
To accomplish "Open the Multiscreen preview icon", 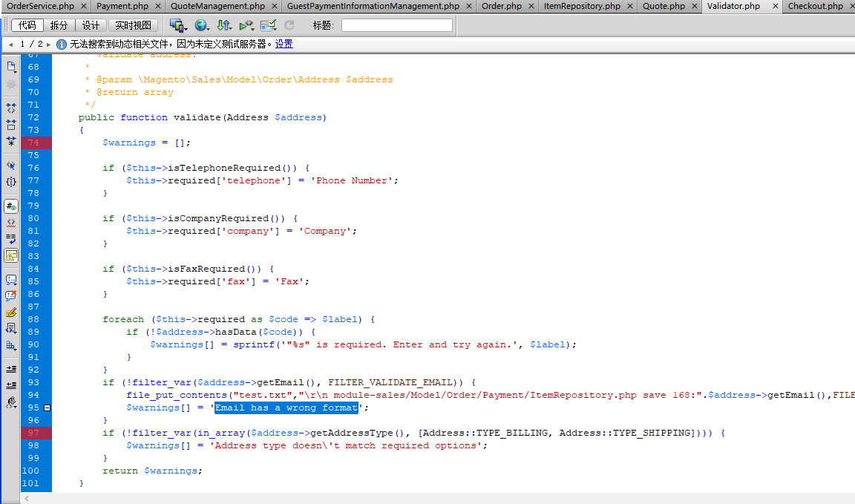I will click(x=177, y=24).
